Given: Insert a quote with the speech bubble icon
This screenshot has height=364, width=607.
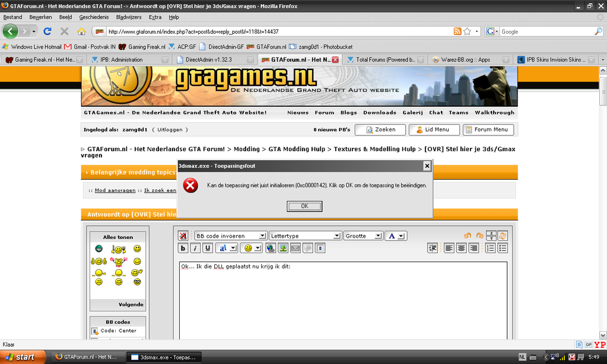Looking at the screenshot, I should pyautogui.click(x=308, y=248).
